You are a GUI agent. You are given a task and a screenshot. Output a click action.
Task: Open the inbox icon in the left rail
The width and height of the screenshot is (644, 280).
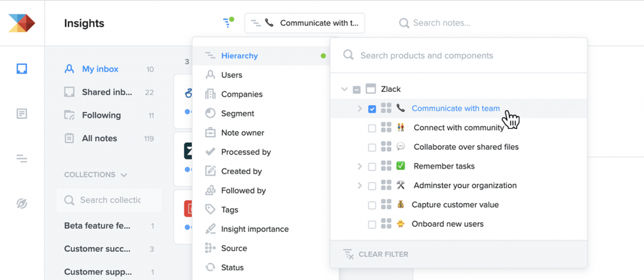point(22,69)
